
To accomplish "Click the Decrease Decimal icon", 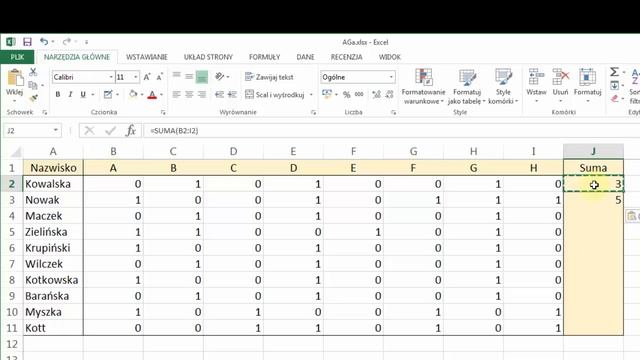I will coord(389,95).
